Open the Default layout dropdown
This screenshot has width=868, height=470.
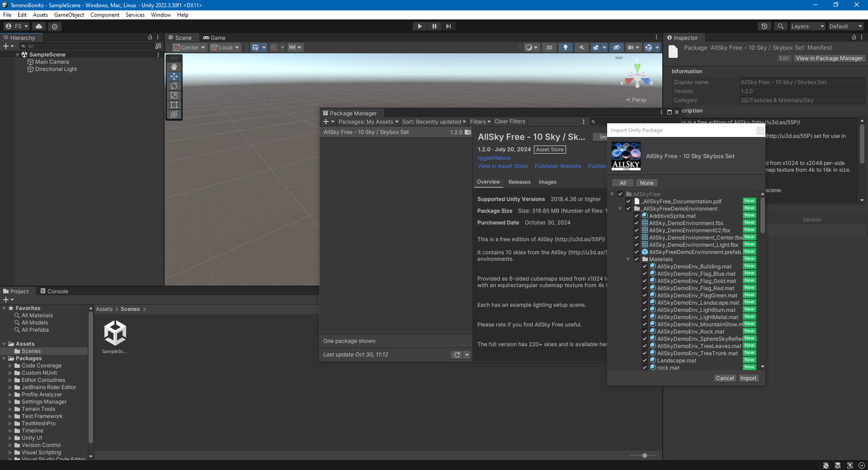pos(846,26)
